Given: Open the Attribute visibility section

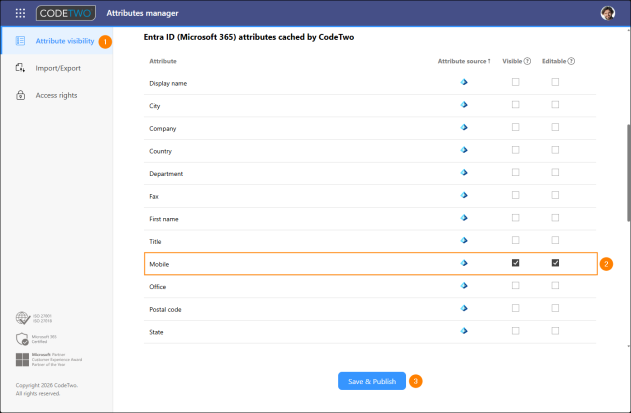Looking at the screenshot, I should click(57, 41).
